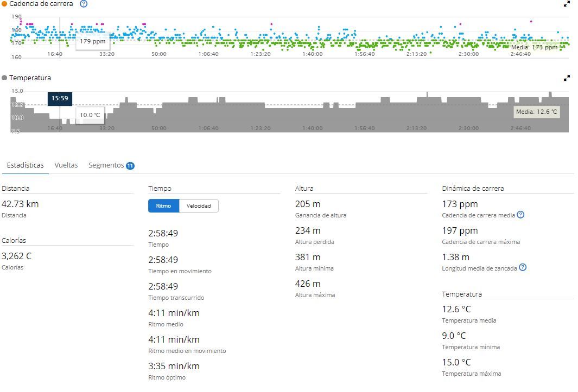Open help icon next to Cadencia de carrera title

[x=84, y=4]
